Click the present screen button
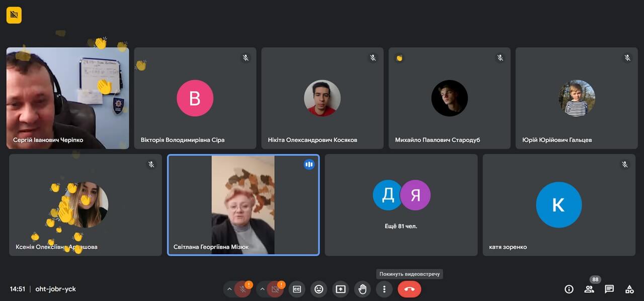The image size is (644, 301). point(341,289)
